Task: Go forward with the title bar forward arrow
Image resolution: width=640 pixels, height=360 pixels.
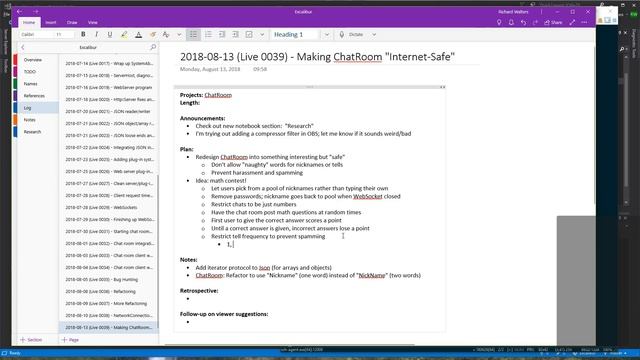Action: (36, 11)
